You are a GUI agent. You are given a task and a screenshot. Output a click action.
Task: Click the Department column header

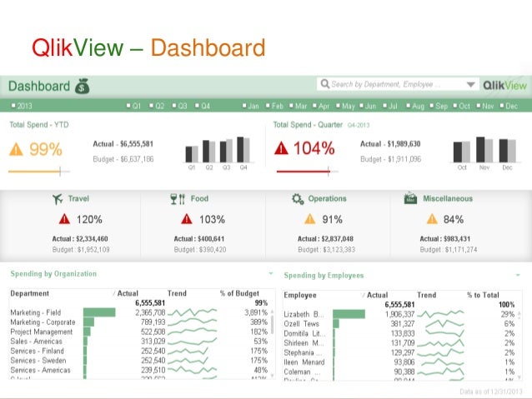click(x=29, y=293)
